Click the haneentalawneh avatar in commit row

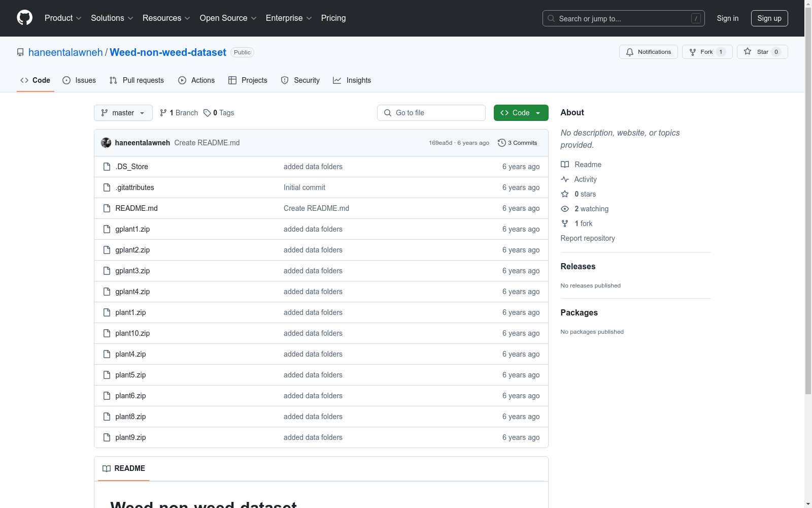(x=106, y=143)
